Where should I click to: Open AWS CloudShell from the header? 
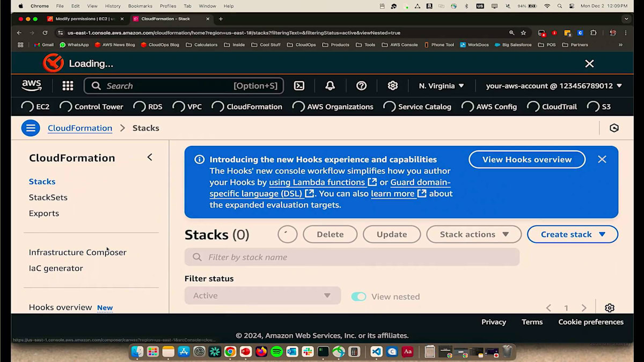tap(299, 86)
